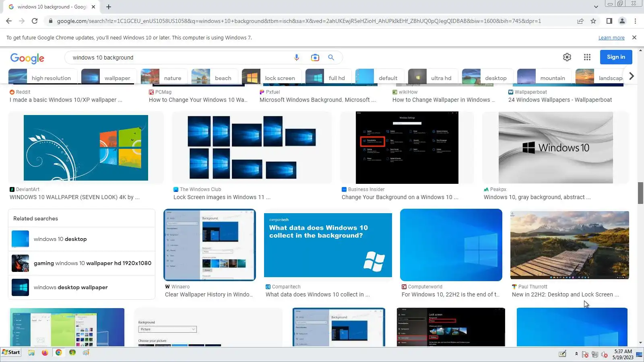Launch Firefox from the taskbar
Image resolution: width=644 pixels, height=362 pixels.
point(45,353)
